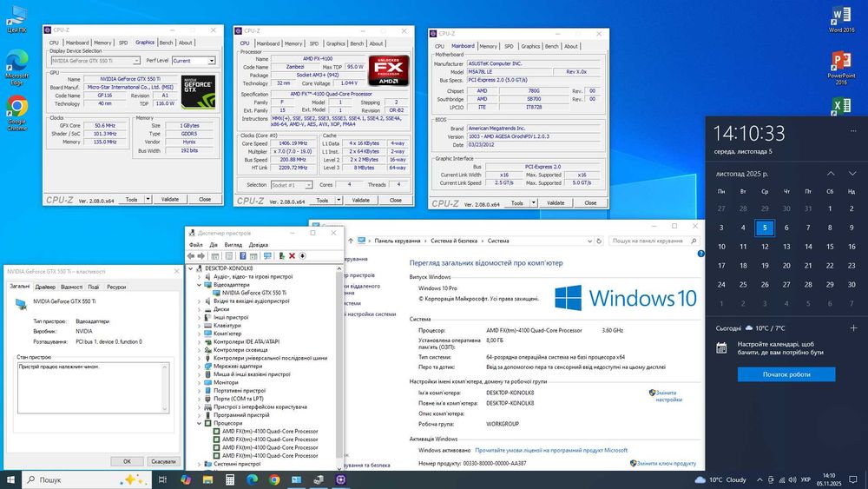Click OK in GTX 550 Ti properties dialog
The image size is (868, 489).
(127, 461)
